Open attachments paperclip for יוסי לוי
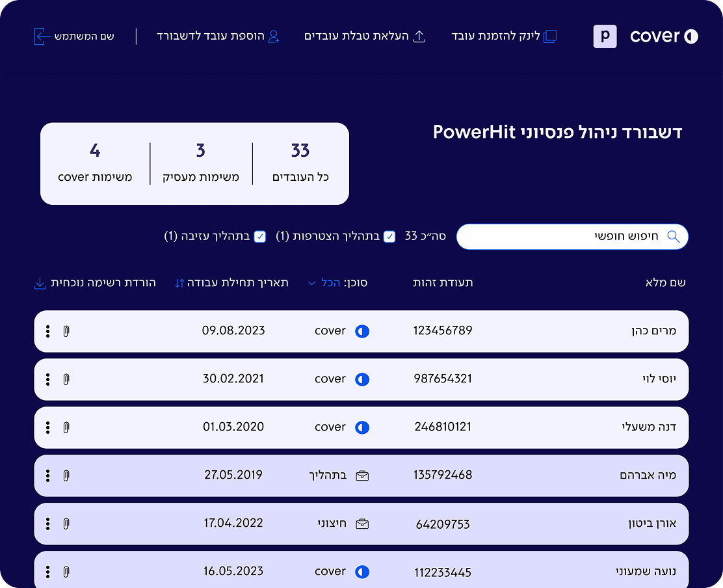The image size is (723, 588). click(66, 379)
